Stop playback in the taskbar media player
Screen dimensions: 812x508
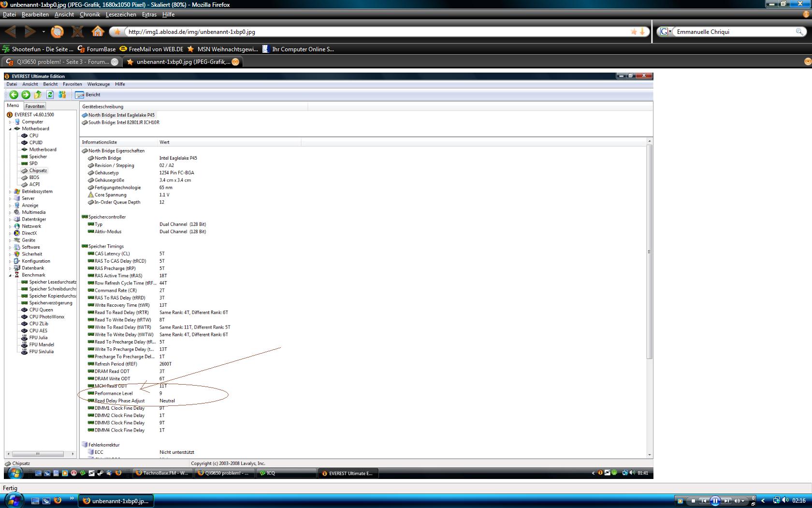(x=693, y=501)
